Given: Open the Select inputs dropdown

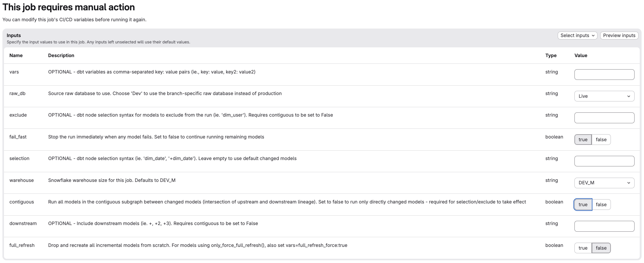Looking at the screenshot, I should 577,36.
